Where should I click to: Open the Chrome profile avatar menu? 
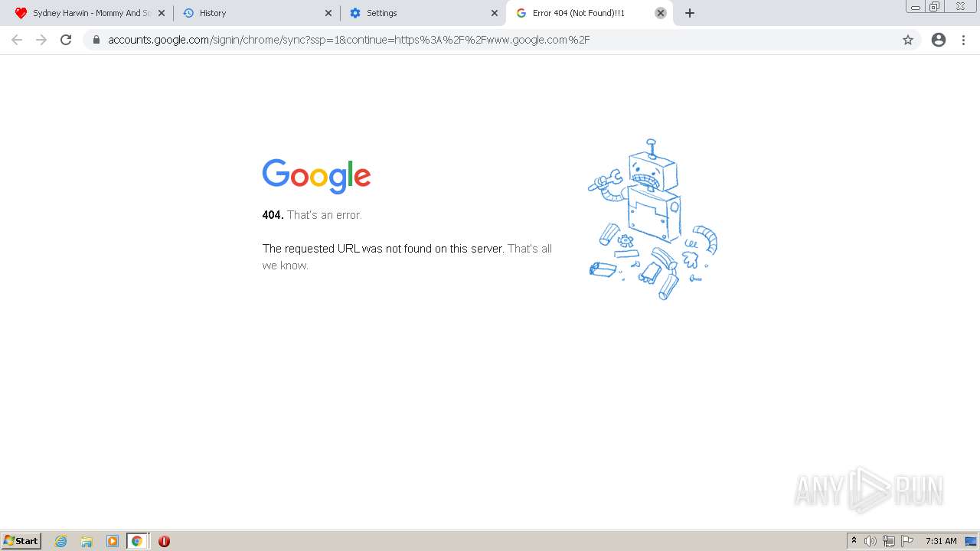939,40
